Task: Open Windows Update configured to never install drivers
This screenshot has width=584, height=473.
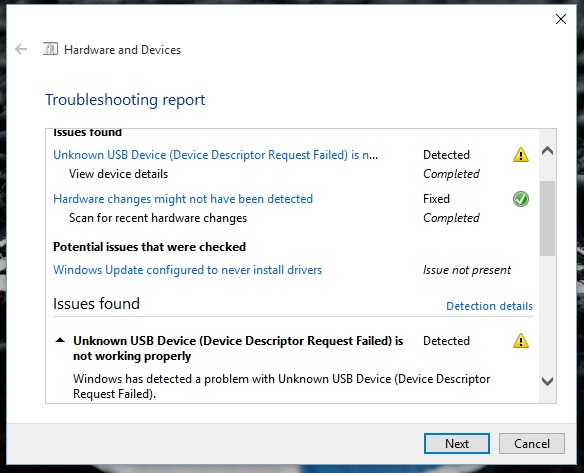Action: [187, 270]
